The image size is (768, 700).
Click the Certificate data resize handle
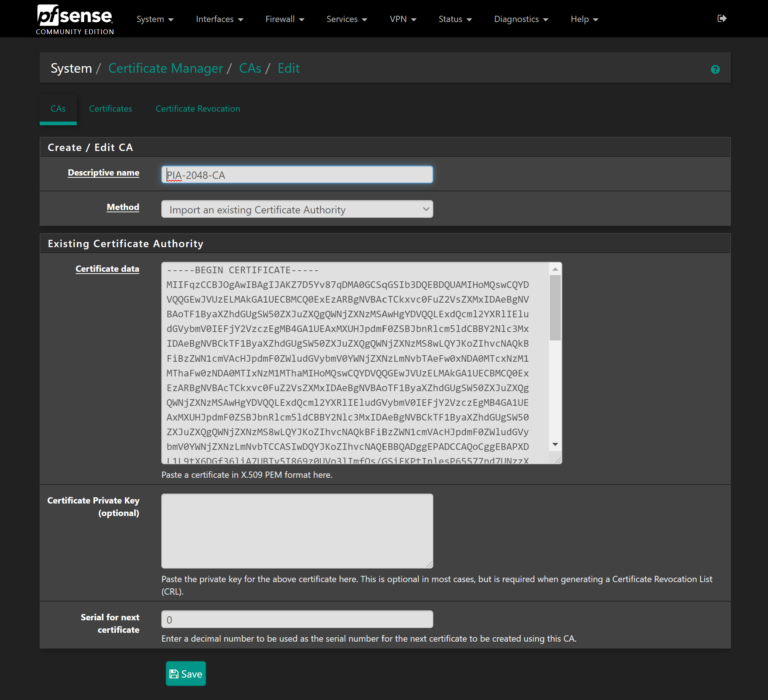click(558, 460)
